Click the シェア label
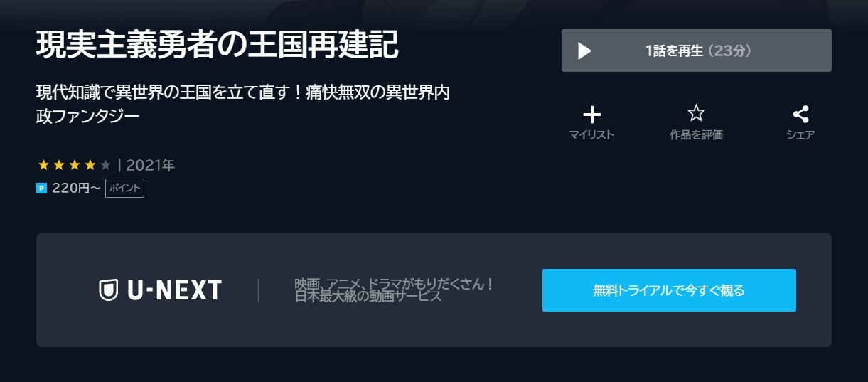The image size is (868, 382). (800, 134)
